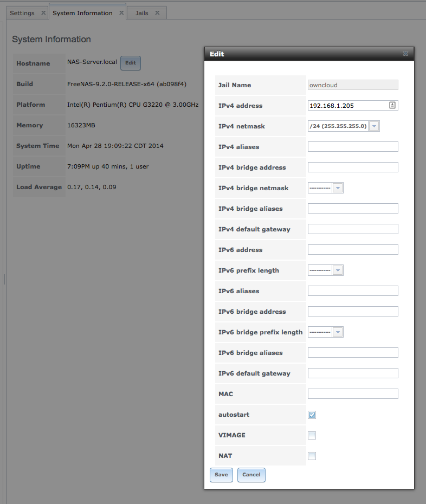The image size is (426, 504).
Task: Click the IPv6 default gateway field
Action: (353, 373)
